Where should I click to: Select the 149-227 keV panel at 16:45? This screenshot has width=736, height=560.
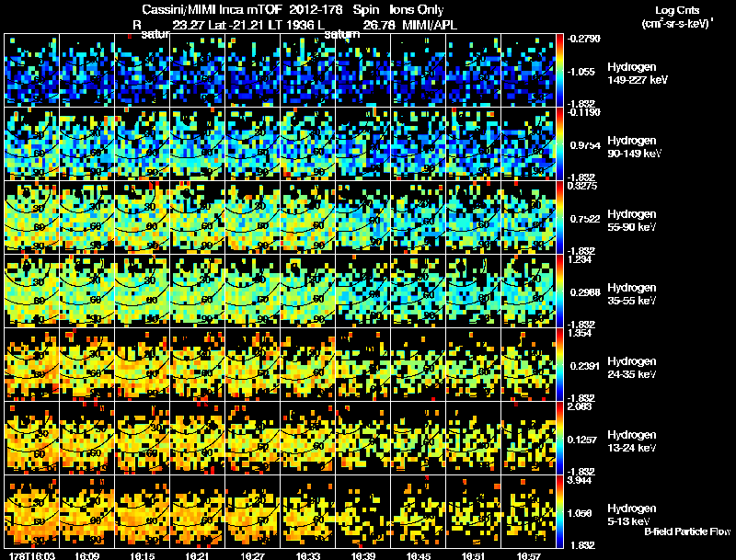(419, 71)
